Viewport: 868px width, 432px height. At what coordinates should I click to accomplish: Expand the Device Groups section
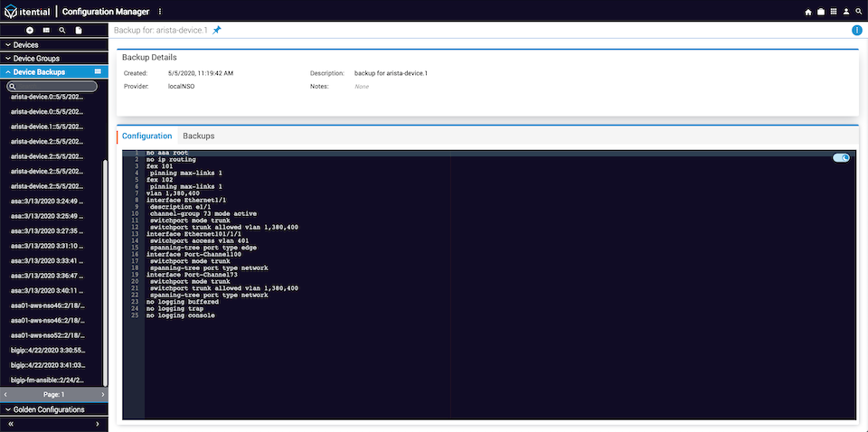pos(53,58)
